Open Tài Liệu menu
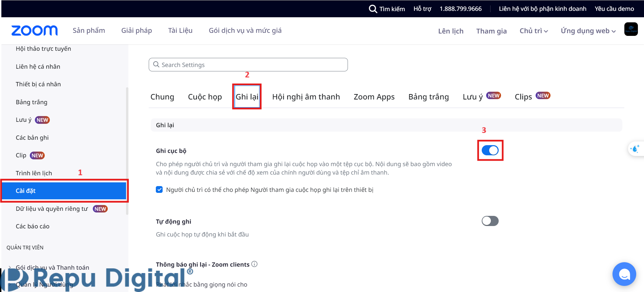The image size is (644, 292). click(x=180, y=30)
